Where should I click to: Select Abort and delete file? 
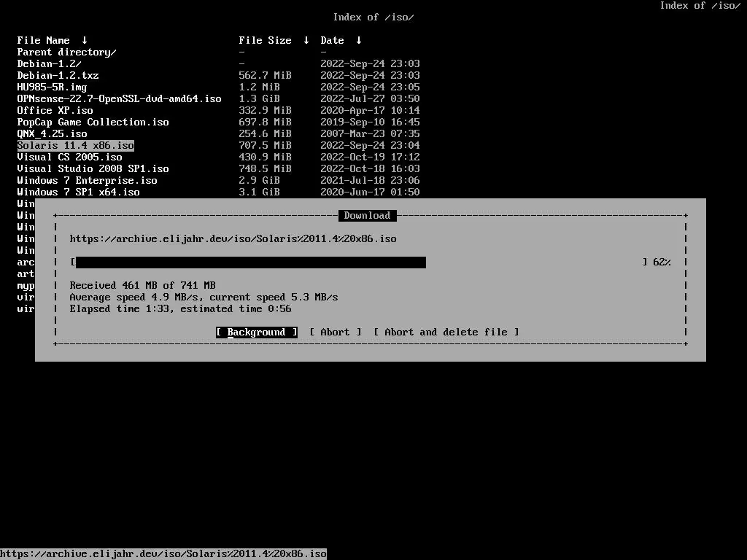click(x=446, y=332)
